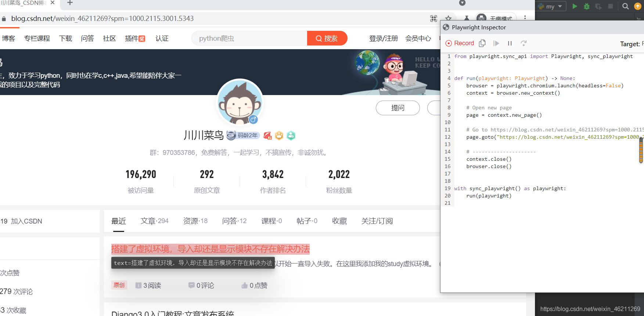
Task: Open 博客 in CSDN navigation
Action: (8, 39)
